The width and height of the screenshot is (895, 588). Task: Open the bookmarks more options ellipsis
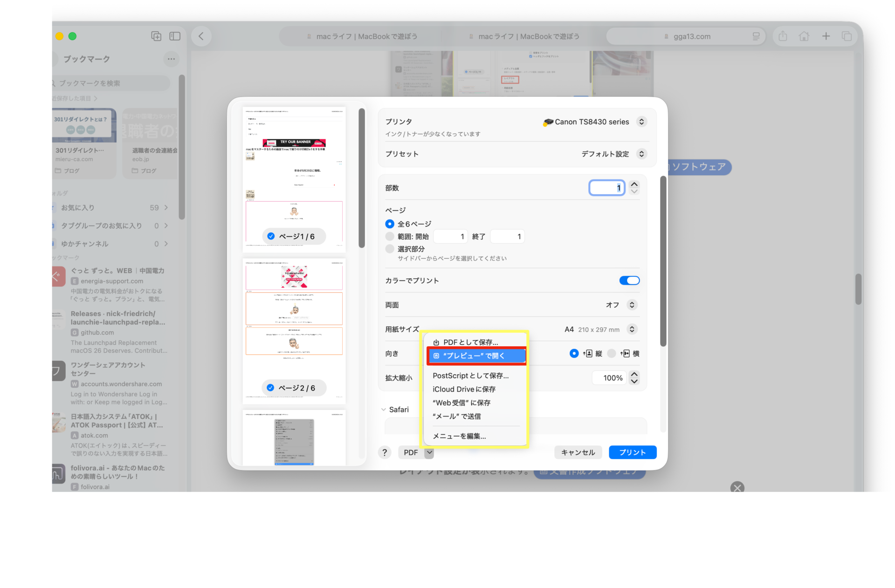[x=171, y=59]
